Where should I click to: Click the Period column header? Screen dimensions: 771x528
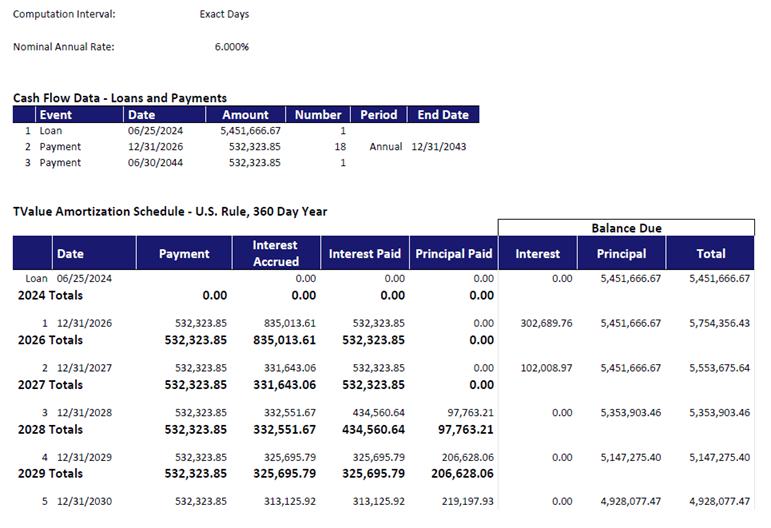point(379,115)
